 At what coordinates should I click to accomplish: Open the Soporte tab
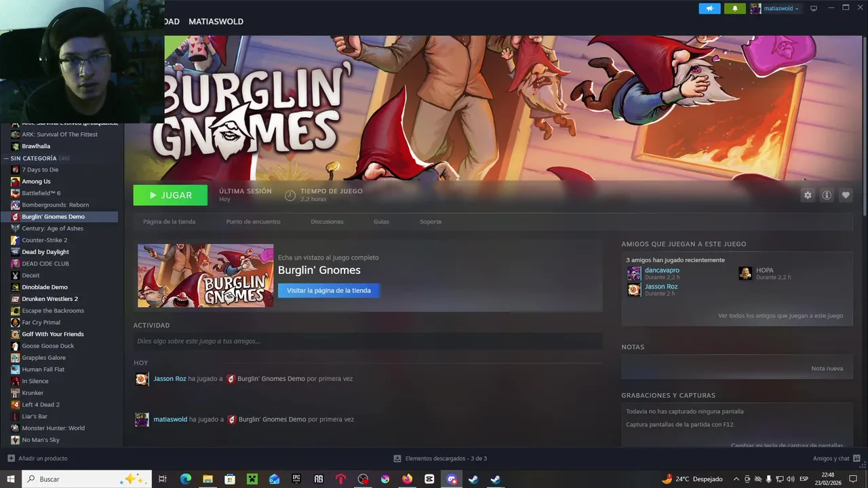tap(431, 222)
